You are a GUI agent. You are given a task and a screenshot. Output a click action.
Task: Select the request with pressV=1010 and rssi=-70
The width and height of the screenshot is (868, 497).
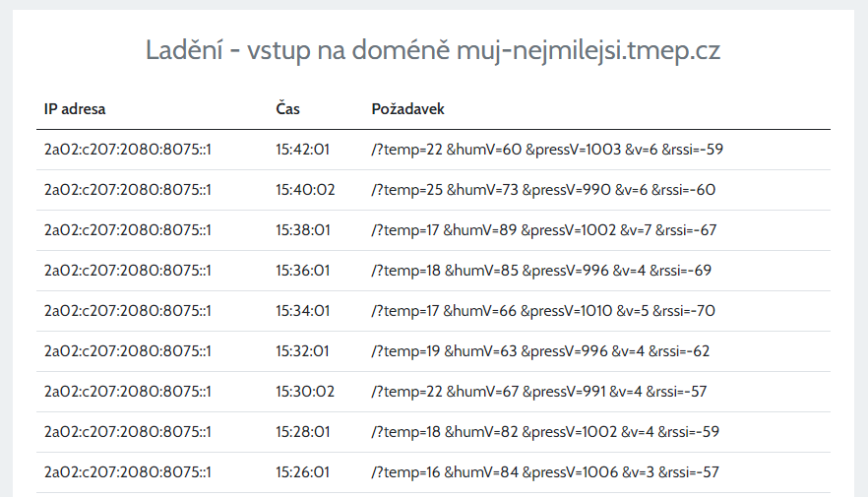(543, 311)
